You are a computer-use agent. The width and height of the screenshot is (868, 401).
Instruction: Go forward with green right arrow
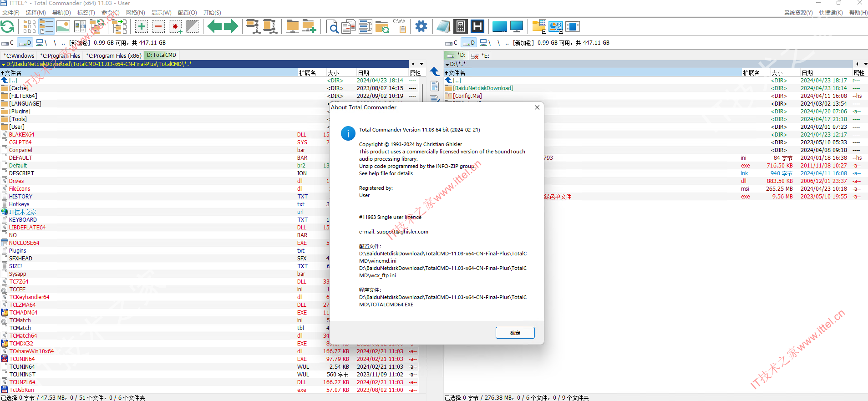[231, 26]
